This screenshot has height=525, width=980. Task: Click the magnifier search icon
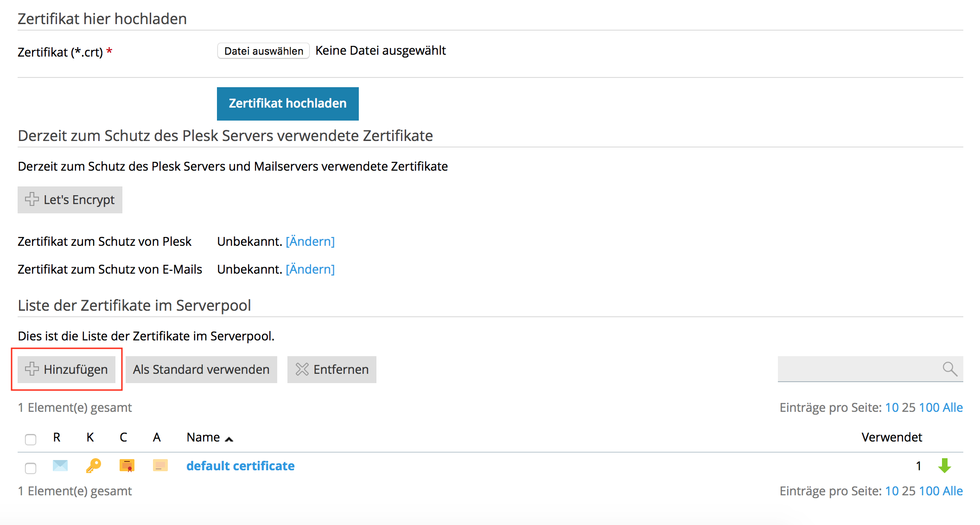950,369
